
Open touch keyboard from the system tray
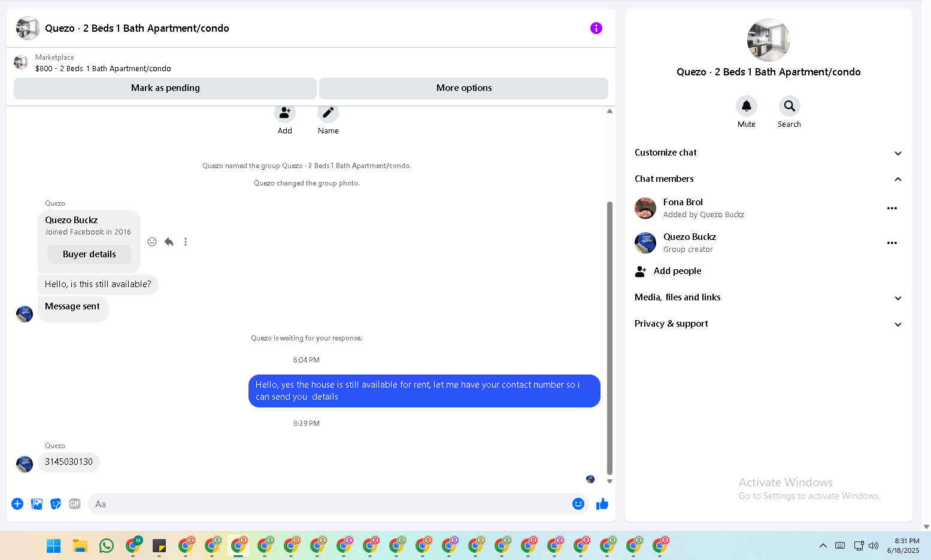tap(840, 546)
